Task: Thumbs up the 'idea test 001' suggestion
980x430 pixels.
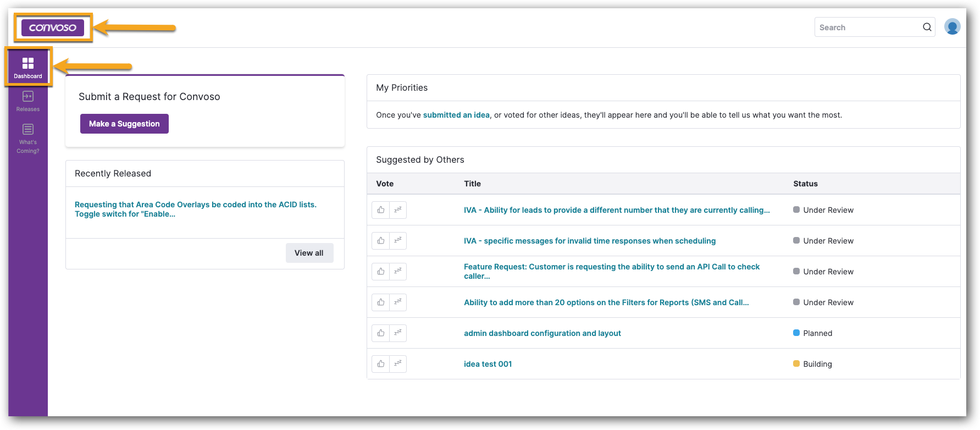Action: 380,364
